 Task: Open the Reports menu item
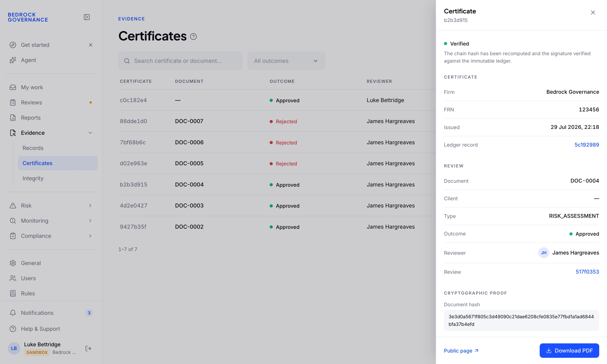[51, 118]
